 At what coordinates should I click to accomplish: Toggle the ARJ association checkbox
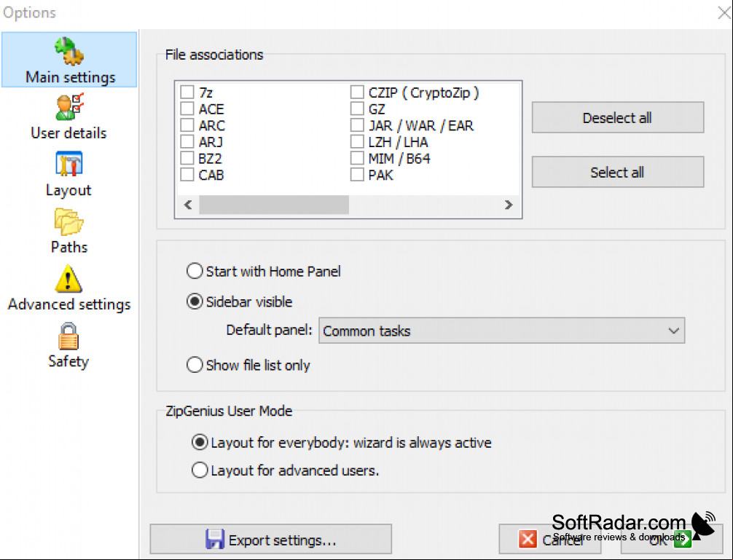[x=187, y=141]
